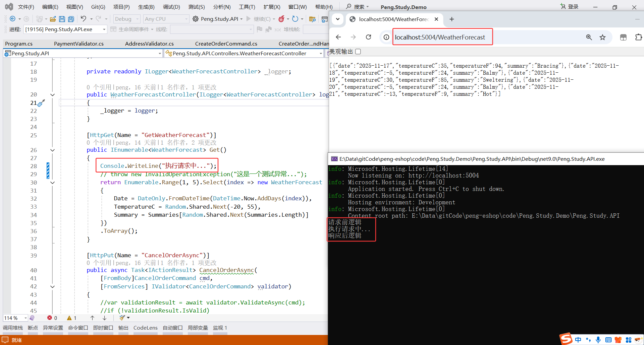Image resolution: width=644 pixels, height=345 pixels.
Task: Toggle the 美观输出 pretty-print checkbox
Action: (358, 52)
